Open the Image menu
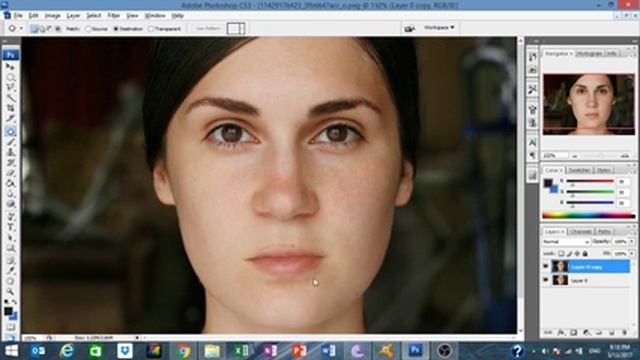 pos(52,16)
